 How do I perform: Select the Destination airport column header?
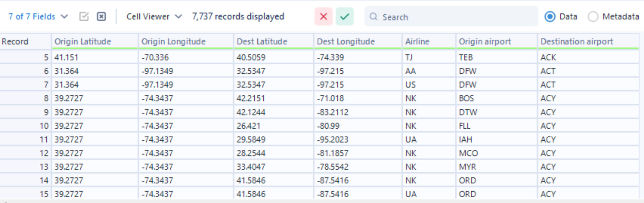click(576, 41)
